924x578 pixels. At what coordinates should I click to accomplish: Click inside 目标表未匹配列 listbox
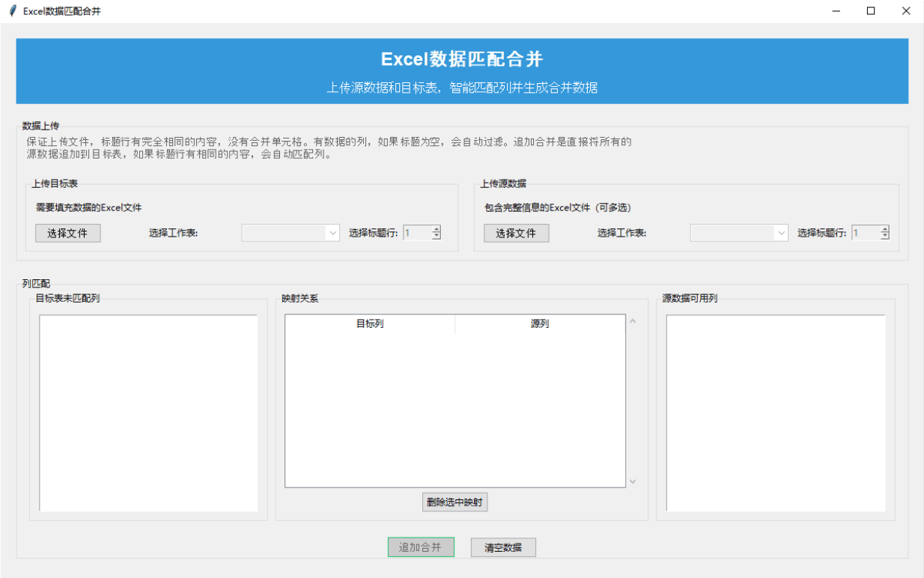[x=148, y=413]
